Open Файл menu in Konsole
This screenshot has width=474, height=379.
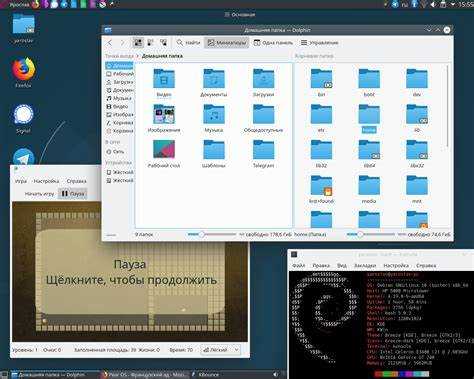click(x=299, y=265)
